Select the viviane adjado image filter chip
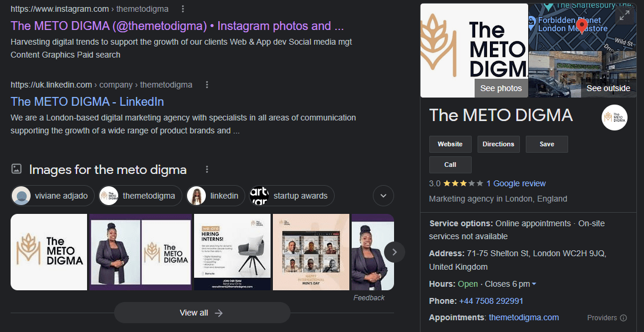 click(52, 196)
